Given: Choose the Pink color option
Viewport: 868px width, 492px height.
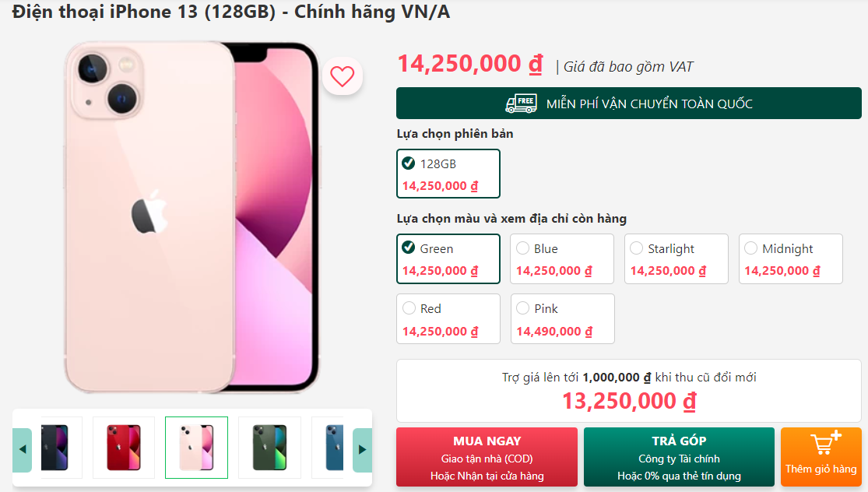Looking at the screenshot, I should click(562, 318).
